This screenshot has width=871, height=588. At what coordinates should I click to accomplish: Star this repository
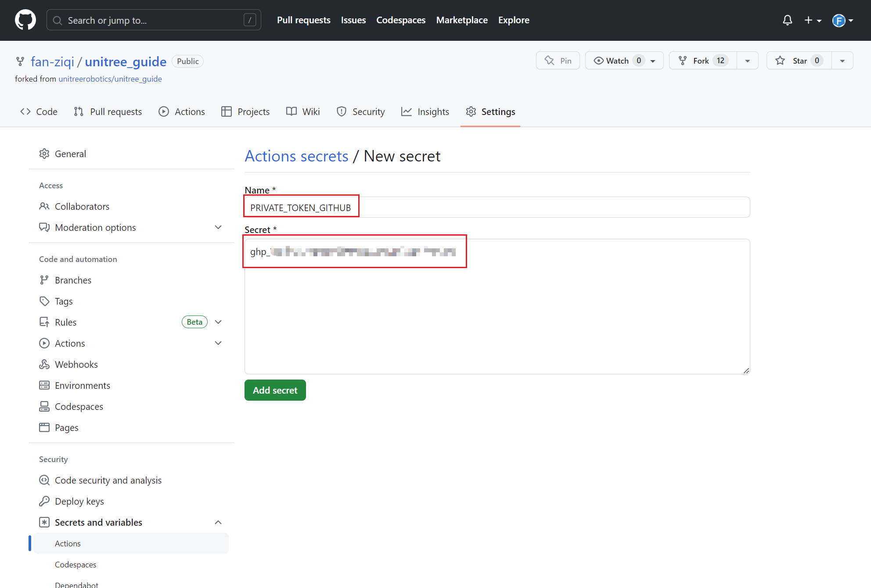coord(799,61)
